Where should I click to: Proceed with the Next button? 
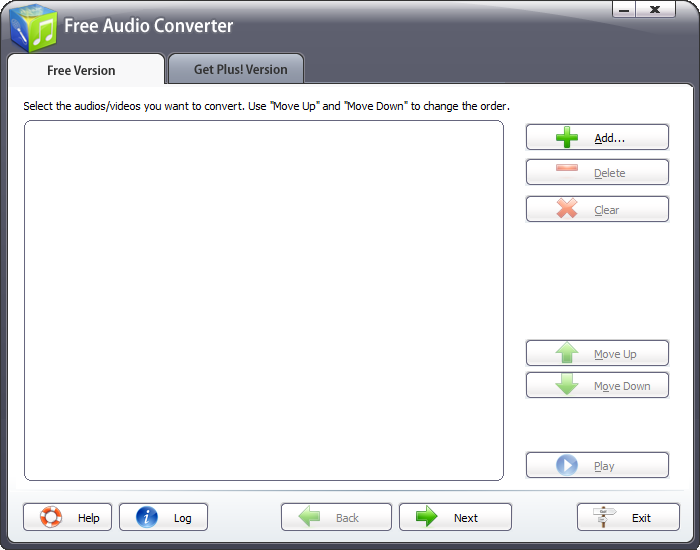pyautogui.click(x=455, y=517)
